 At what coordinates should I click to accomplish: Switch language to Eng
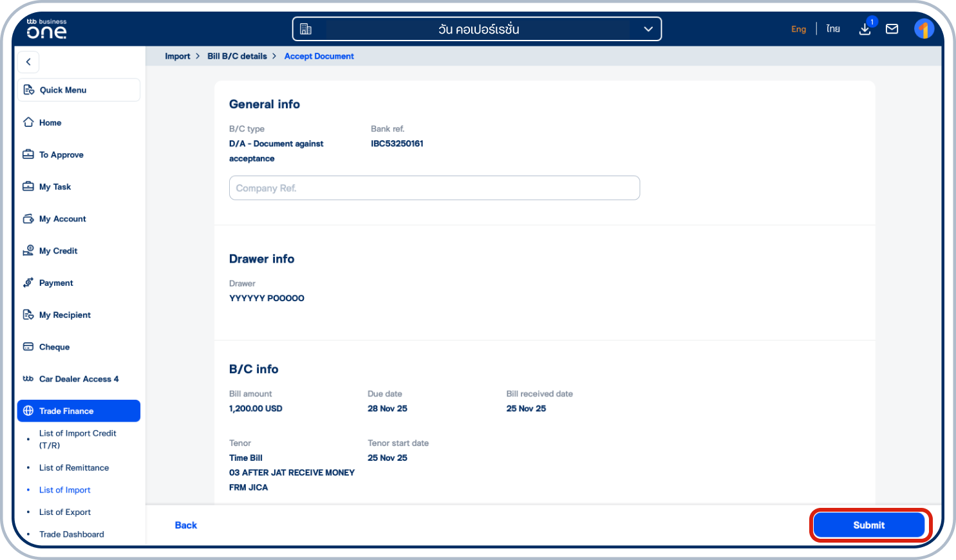(x=798, y=29)
